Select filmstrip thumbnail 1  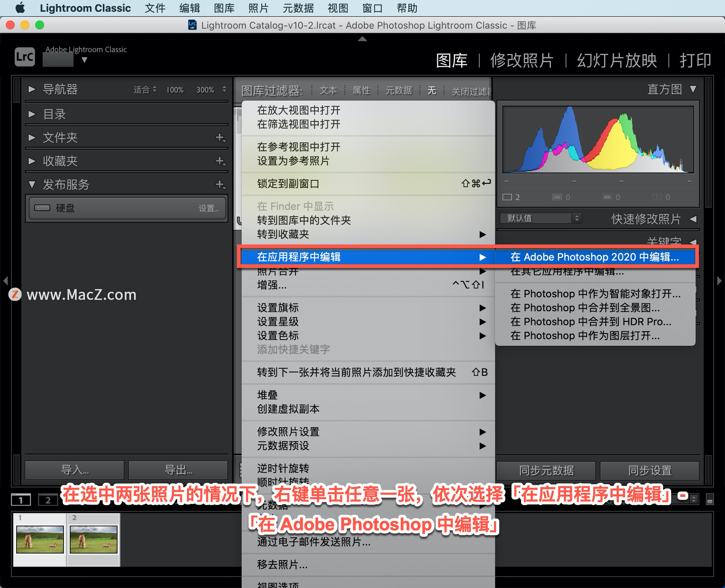[x=40, y=540]
